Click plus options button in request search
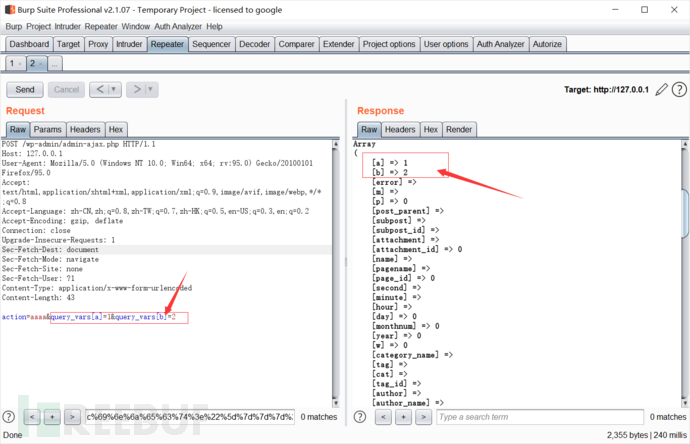 53,416
